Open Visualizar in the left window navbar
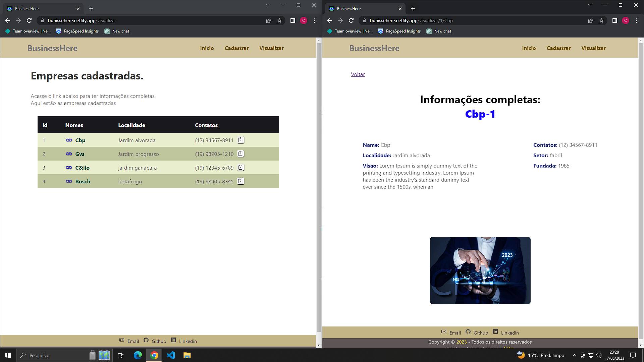 [272, 48]
